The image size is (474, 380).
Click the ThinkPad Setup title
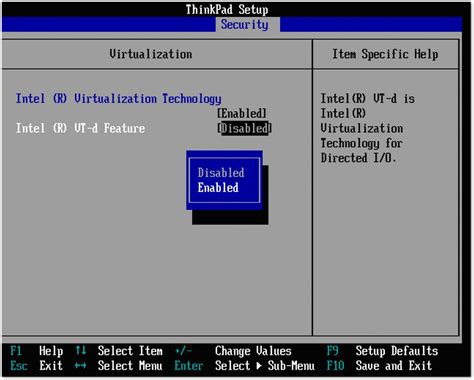pos(227,9)
